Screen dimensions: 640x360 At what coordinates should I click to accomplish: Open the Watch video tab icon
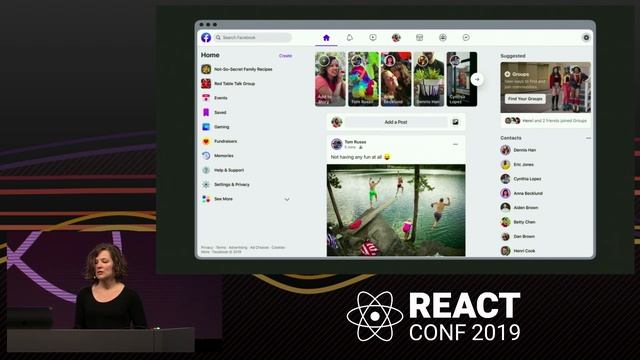click(373, 38)
